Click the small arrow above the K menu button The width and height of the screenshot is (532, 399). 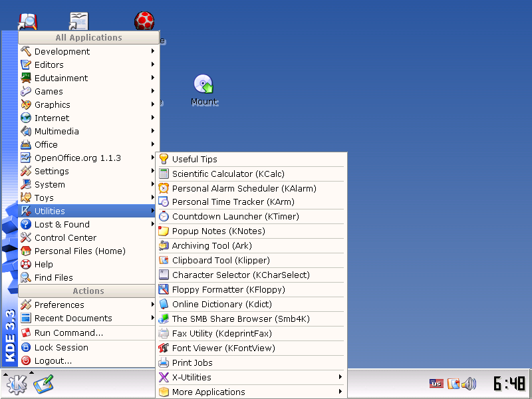click(x=5, y=374)
